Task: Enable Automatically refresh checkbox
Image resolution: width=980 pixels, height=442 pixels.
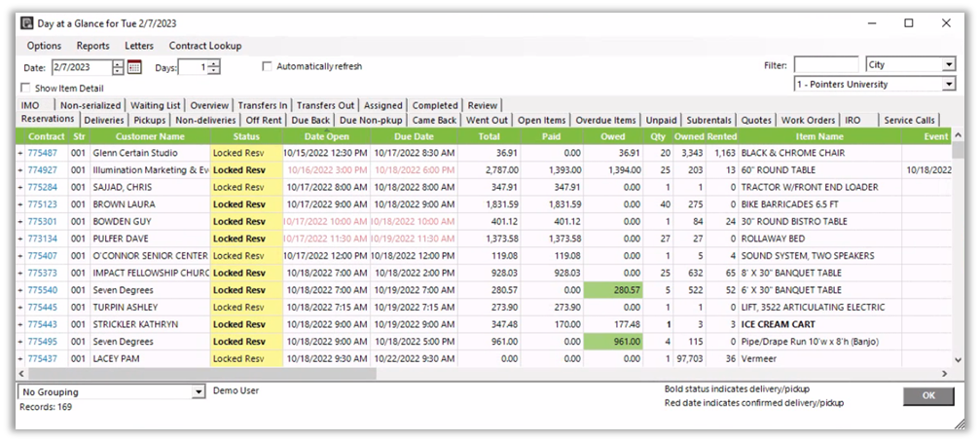Action: click(x=268, y=67)
